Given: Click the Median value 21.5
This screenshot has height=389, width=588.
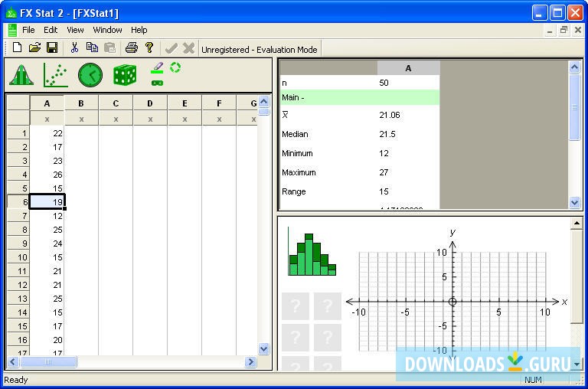Looking at the screenshot, I should click(x=387, y=134).
